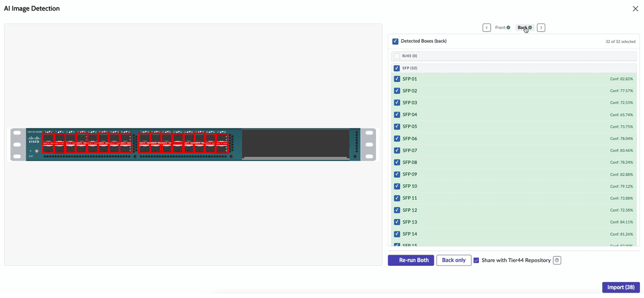Click the Cisco logo on the switch image
Screen dimensions: 644x298
[33, 140]
